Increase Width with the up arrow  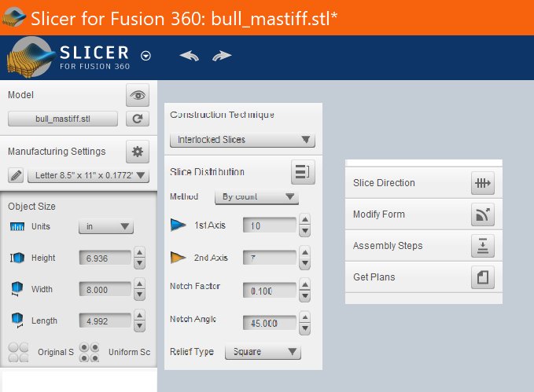point(140,284)
